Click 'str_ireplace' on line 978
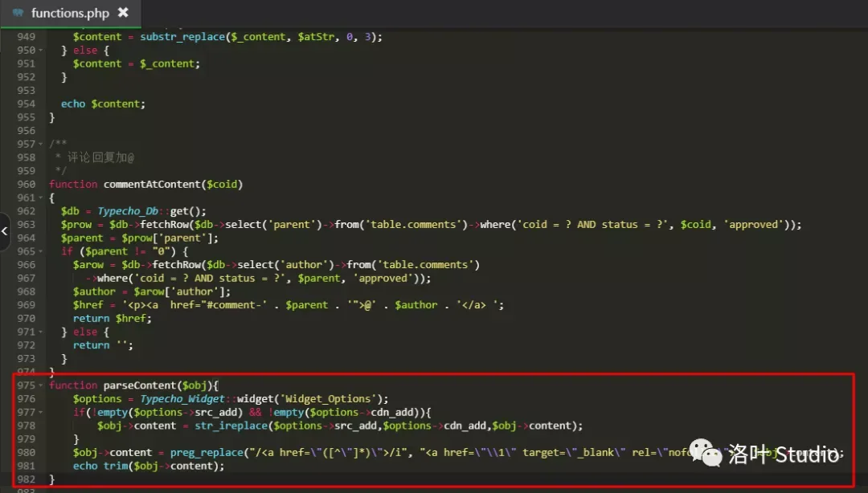Viewport: 868px width, 493px height. [x=231, y=426]
